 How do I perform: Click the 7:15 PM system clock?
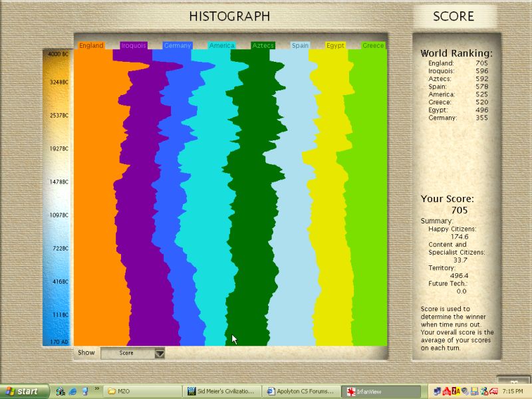click(512, 391)
